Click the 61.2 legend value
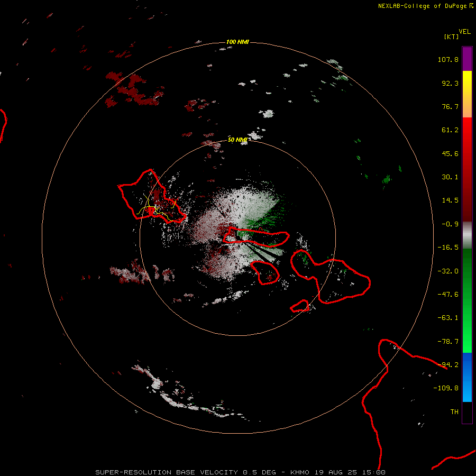Screen dimensions: 476x476 450,130
